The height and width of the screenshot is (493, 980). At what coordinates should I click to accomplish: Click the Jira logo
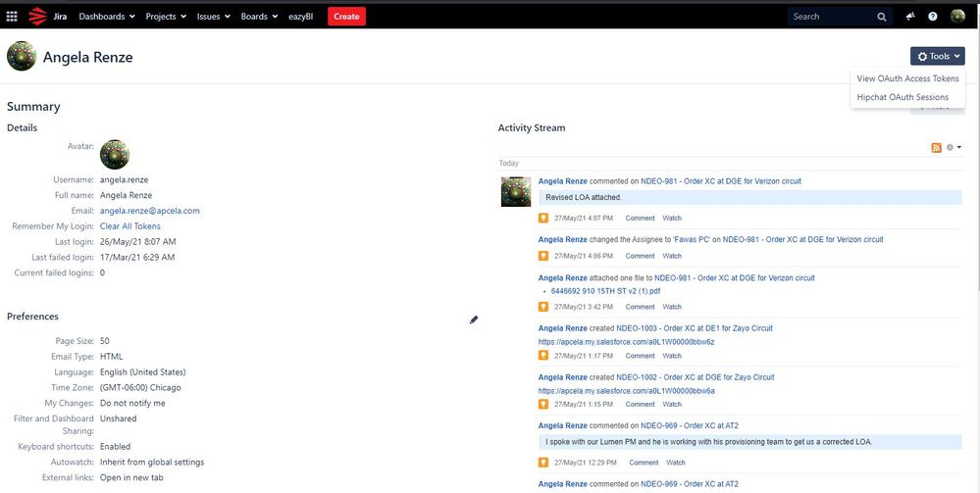pyautogui.click(x=47, y=17)
